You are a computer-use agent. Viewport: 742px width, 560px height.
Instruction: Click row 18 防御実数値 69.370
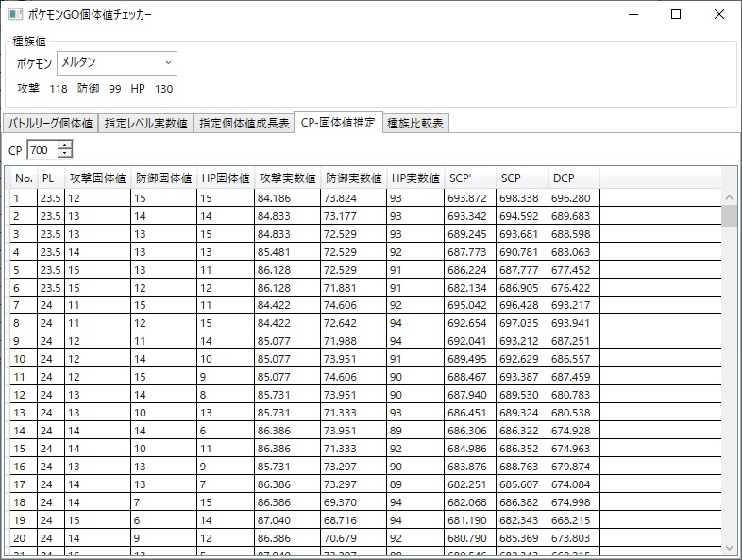point(353,503)
